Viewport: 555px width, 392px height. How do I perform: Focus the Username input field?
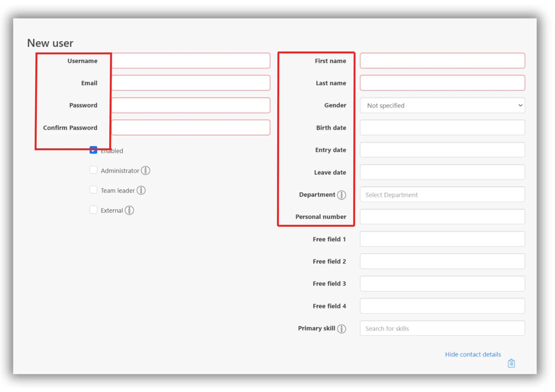(x=191, y=61)
